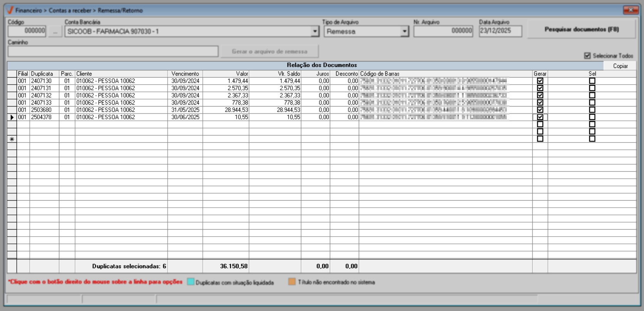Uncheck Gerar for duplicata 2504378

pos(540,117)
